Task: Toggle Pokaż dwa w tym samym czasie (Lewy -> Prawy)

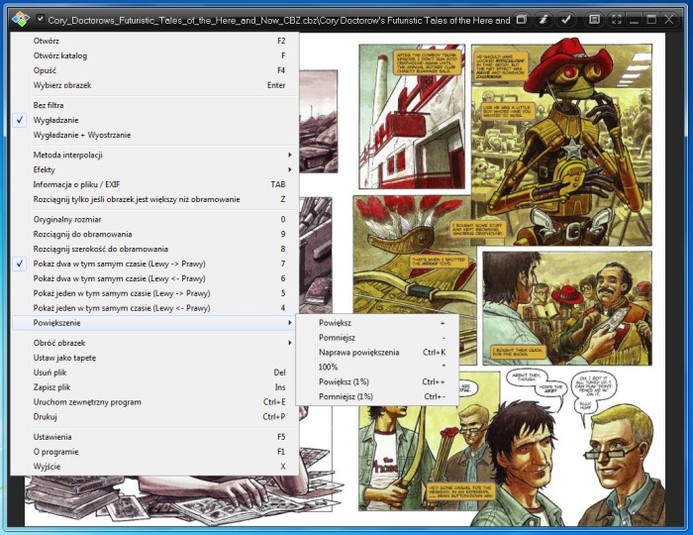Action: pos(155,264)
